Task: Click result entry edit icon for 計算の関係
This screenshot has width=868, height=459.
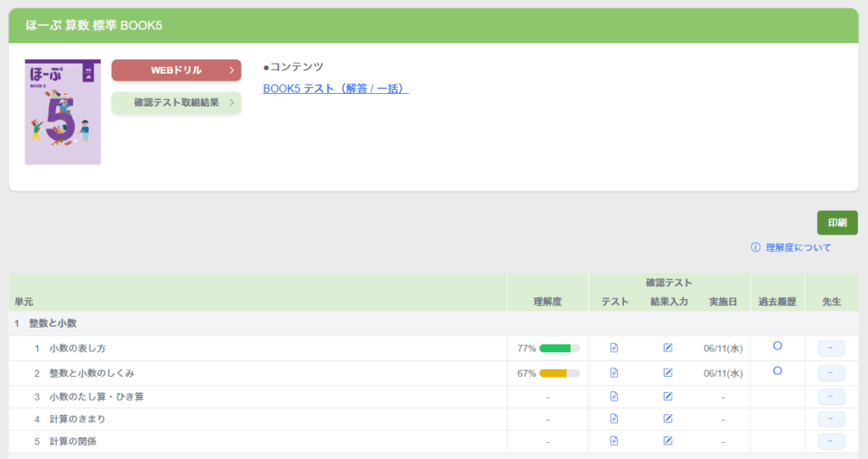Action: pyautogui.click(x=668, y=440)
